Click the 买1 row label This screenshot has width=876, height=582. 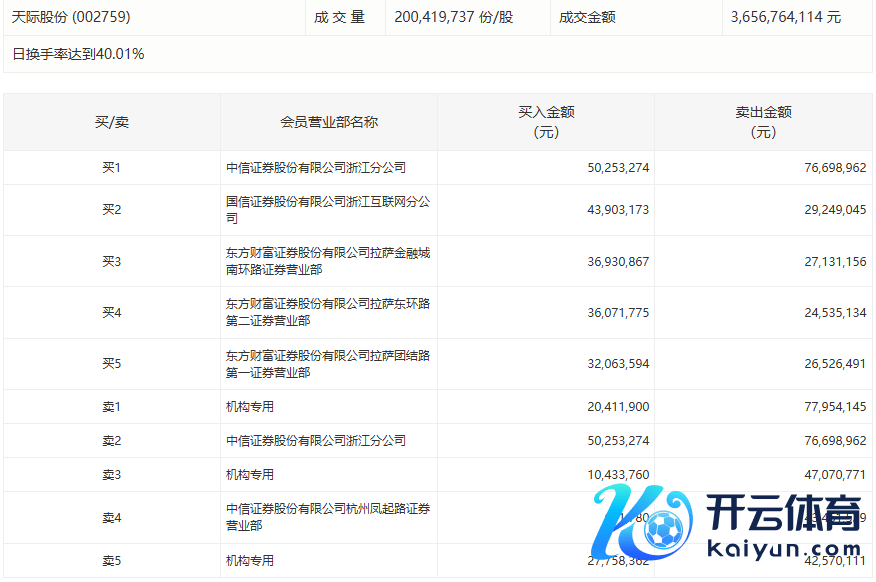pos(111,168)
